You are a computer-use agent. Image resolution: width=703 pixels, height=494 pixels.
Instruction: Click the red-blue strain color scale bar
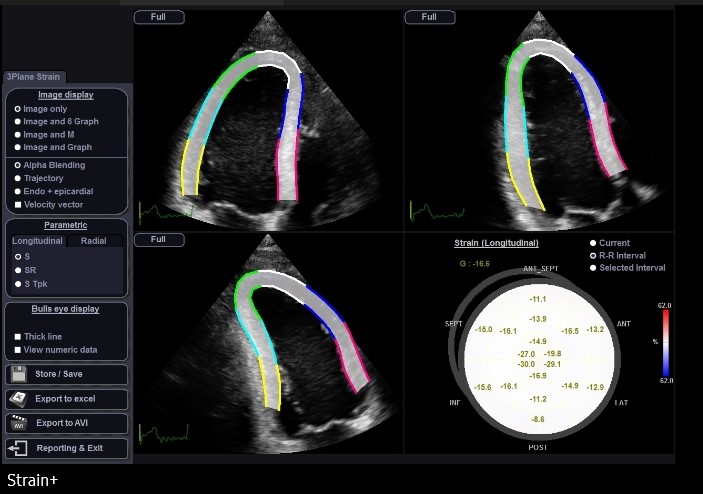click(x=666, y=343)
